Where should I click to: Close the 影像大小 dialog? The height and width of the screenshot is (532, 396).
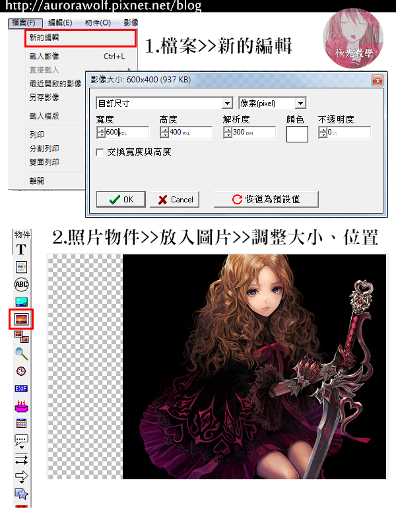point(378,80)
